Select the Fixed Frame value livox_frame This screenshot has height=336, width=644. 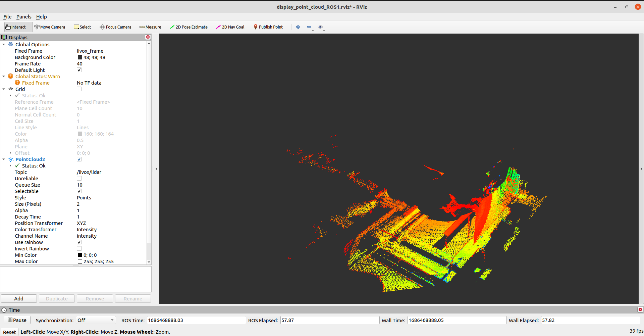click(90, 51)
